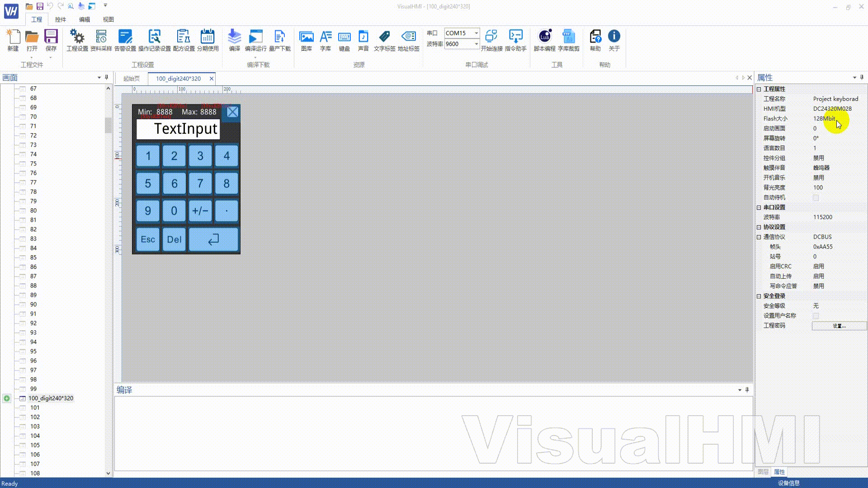
Task: Switch to the 控件 ribbon tab
Action: tap(61, 19)
